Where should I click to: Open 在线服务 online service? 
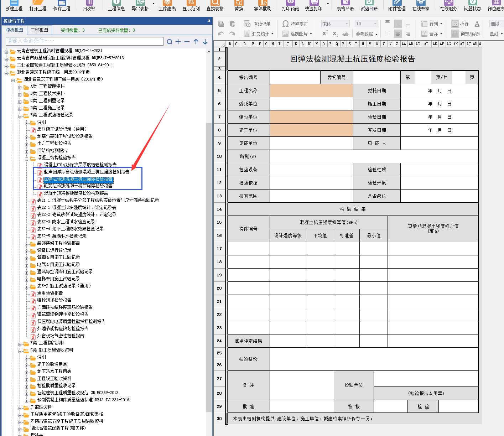448,5
